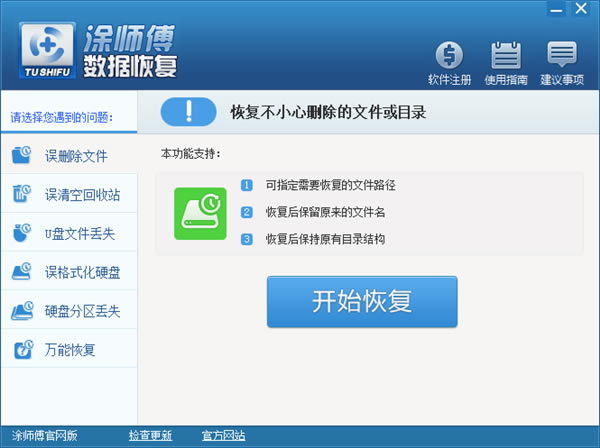The width and height of the screenshot is (600, 448).
Task: Open the 官方网站 link
Action: click(x=223, y=436)
